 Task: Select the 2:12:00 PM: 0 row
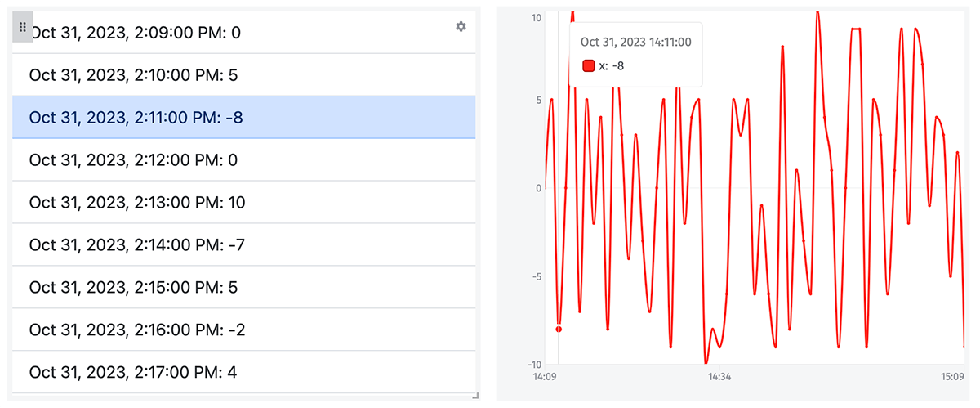tap(244, 160)
